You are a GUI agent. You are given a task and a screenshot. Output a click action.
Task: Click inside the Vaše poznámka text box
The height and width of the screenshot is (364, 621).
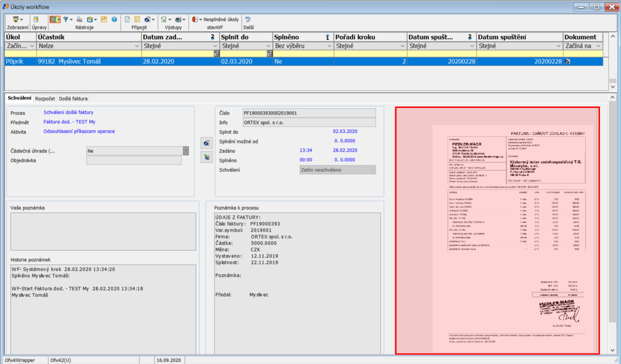(103, 231)
